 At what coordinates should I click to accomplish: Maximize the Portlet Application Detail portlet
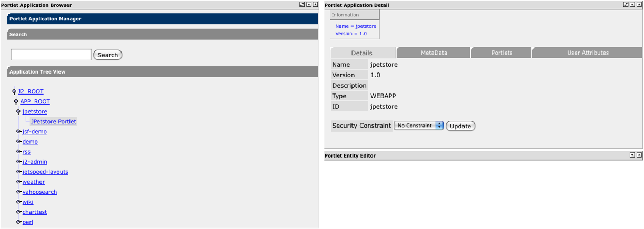coord(639,5)
